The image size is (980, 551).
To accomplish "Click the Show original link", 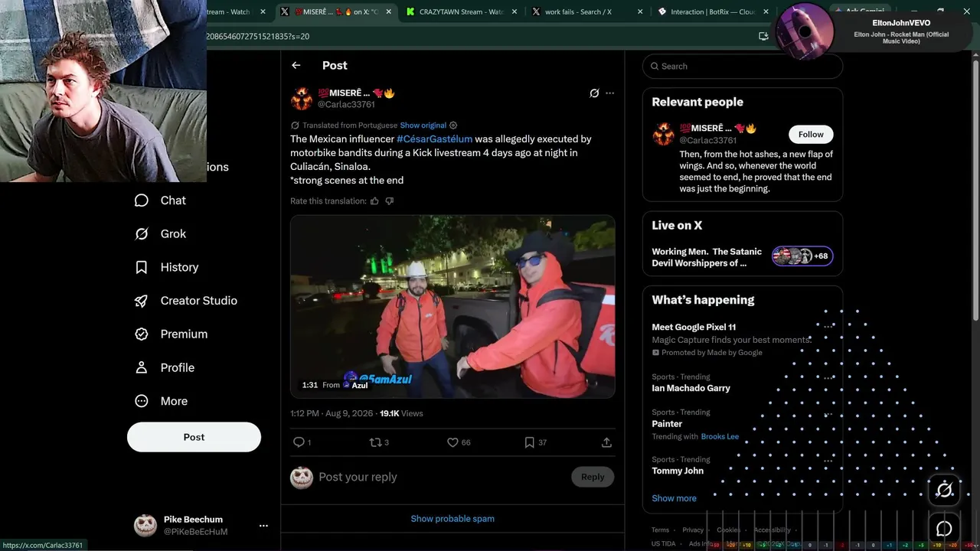I will click(x=423, y=126).
